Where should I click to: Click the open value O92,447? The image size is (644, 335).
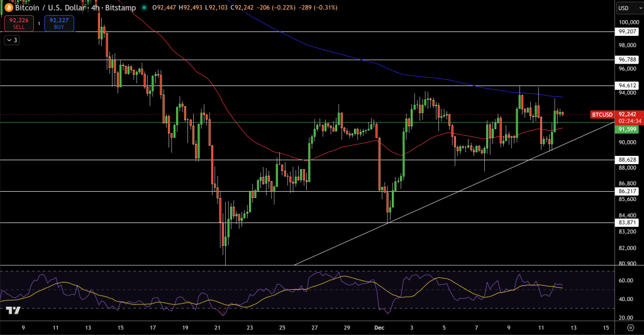(164, 8)
